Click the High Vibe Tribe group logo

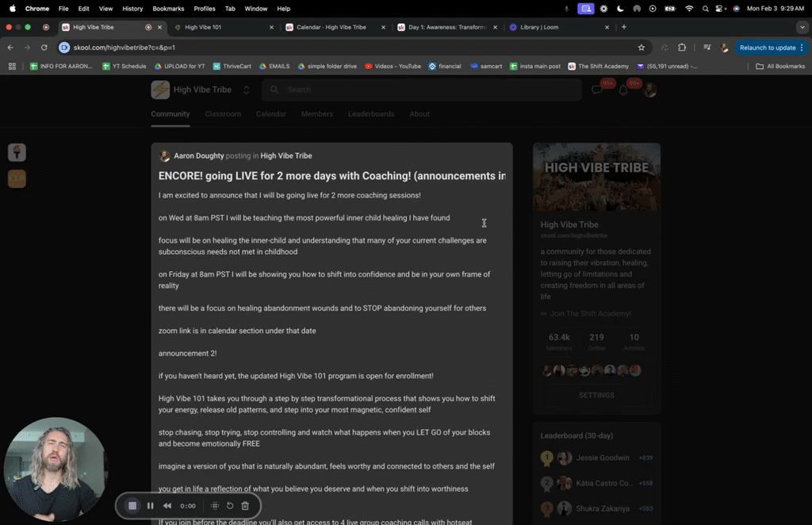(160, 90)
